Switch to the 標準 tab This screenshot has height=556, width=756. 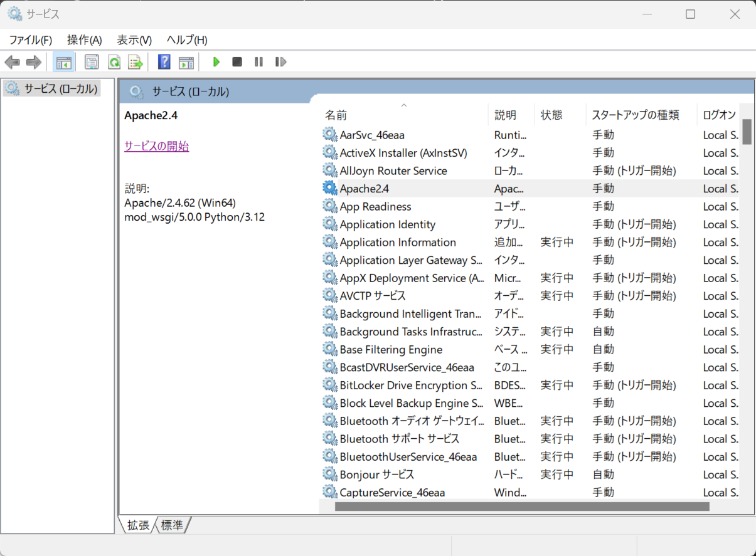click(x=173, y=525)
